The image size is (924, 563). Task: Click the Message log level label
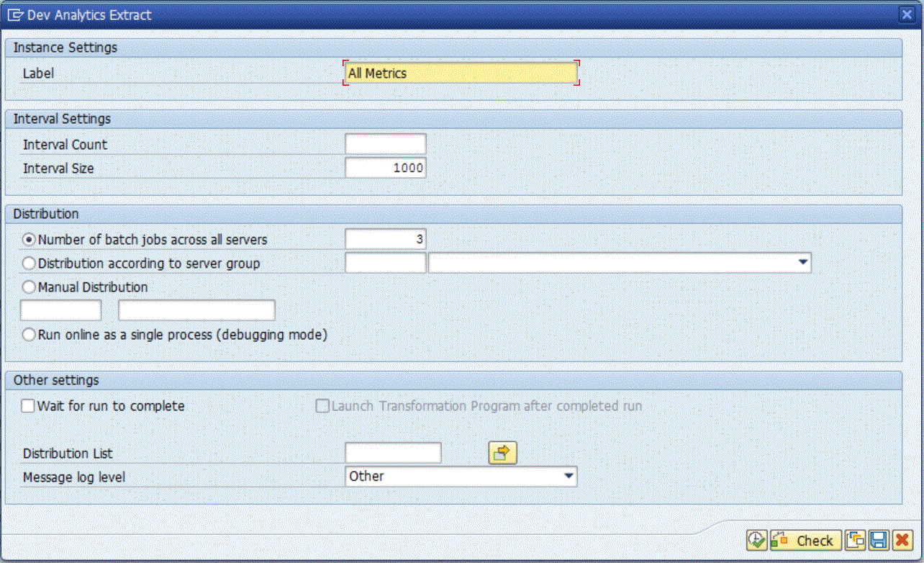74,477
